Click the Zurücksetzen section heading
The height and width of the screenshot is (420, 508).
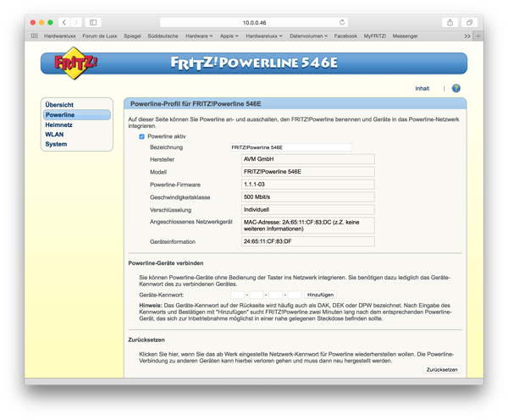[x=146, y=340]
